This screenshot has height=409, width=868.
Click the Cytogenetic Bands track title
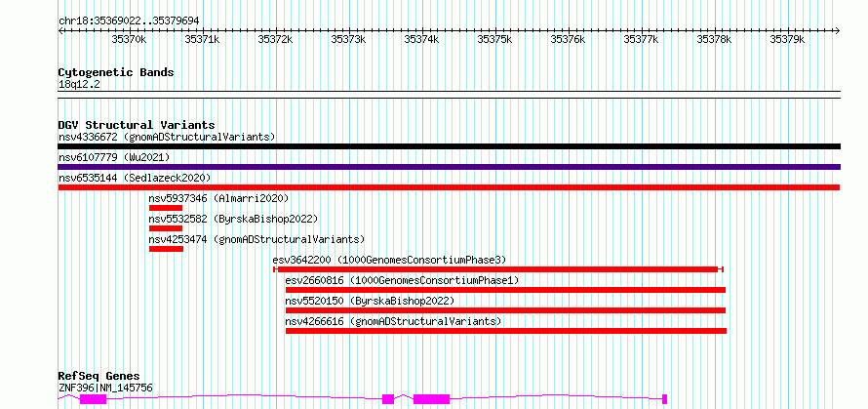point(116,72)
